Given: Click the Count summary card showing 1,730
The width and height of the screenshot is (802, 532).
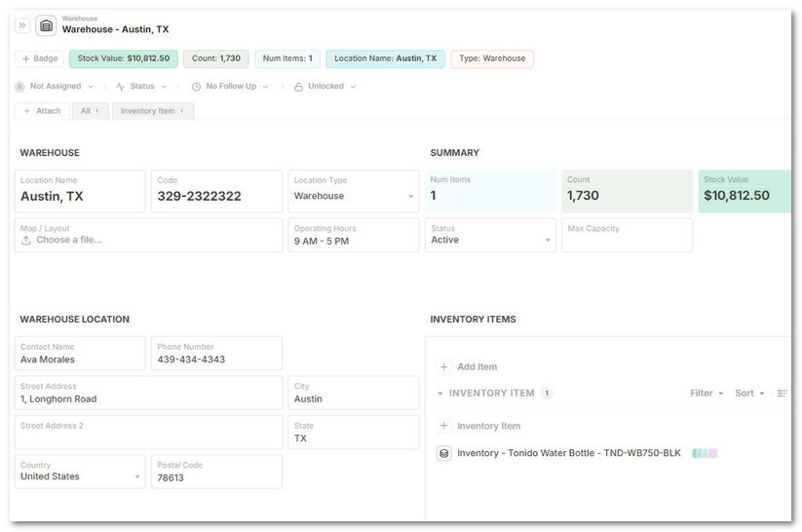Looking at the screenshot, I should point(627,191).
